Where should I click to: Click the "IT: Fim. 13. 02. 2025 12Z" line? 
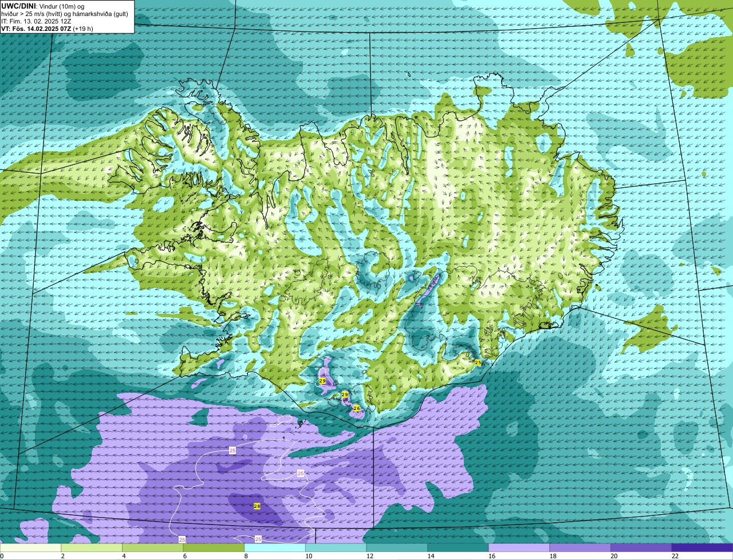pos(36,21)
